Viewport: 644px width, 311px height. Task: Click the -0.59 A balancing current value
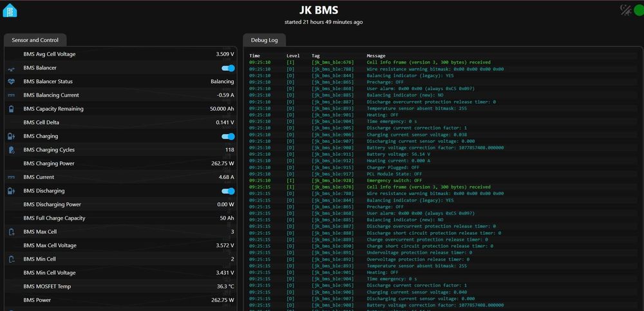click(x=225, y=95)
